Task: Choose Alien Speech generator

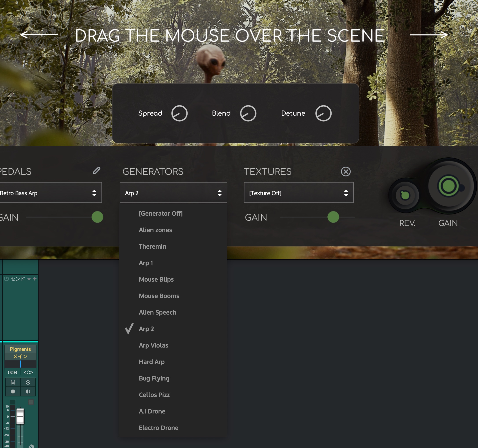Action: (x=157, y=312)
